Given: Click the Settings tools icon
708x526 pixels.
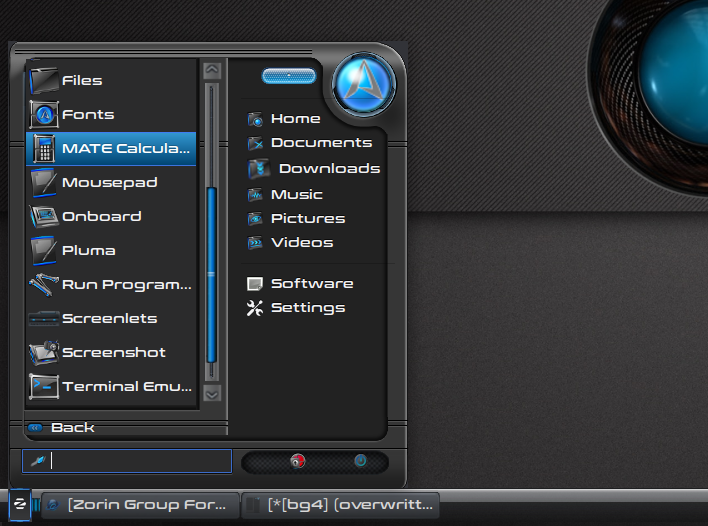Looking at the screenshot, I should (254, 308).
